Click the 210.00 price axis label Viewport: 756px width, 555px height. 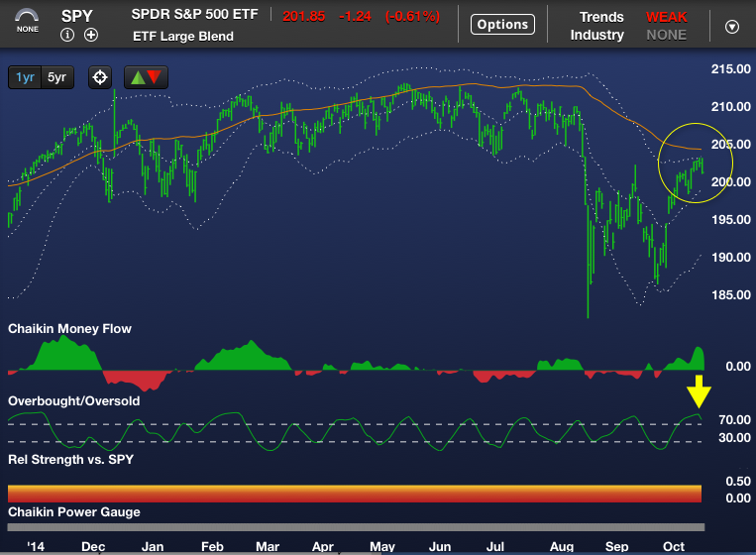pyautogui.click(x=731, y=107)
